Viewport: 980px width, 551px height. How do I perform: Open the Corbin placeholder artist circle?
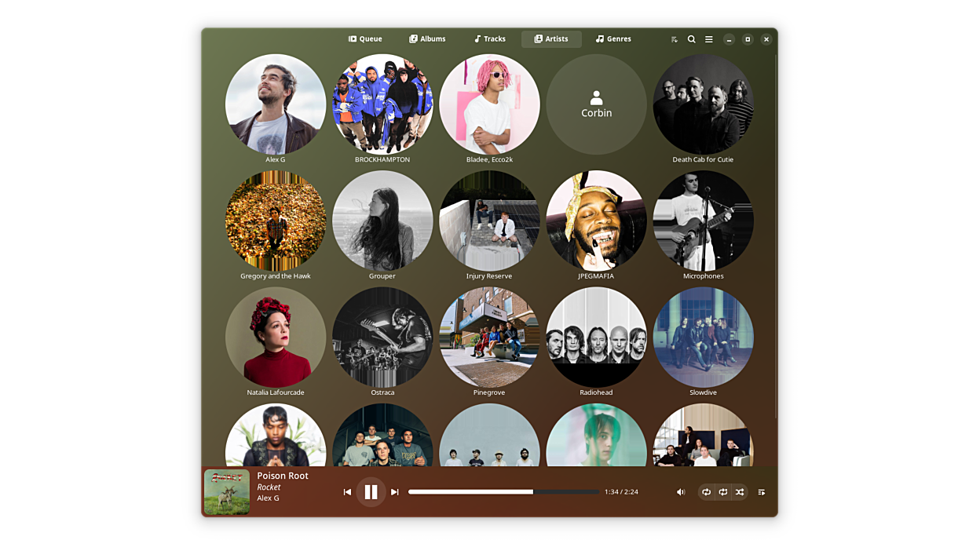(x=596, y=104)
